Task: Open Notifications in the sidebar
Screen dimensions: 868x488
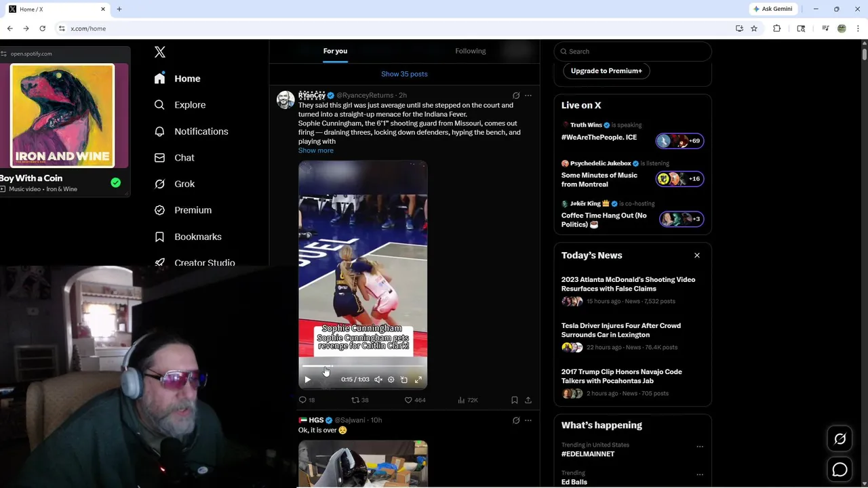Action: point(191,131)
